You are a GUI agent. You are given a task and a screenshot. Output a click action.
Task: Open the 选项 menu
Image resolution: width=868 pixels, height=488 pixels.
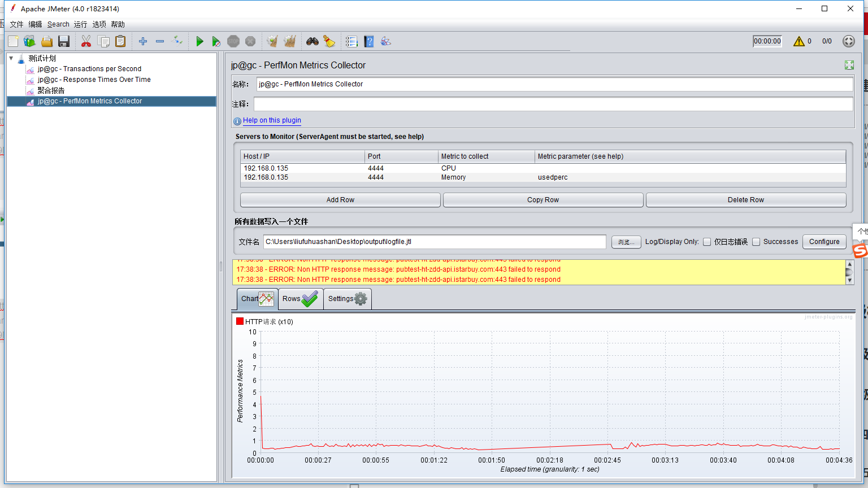[99, 24]
